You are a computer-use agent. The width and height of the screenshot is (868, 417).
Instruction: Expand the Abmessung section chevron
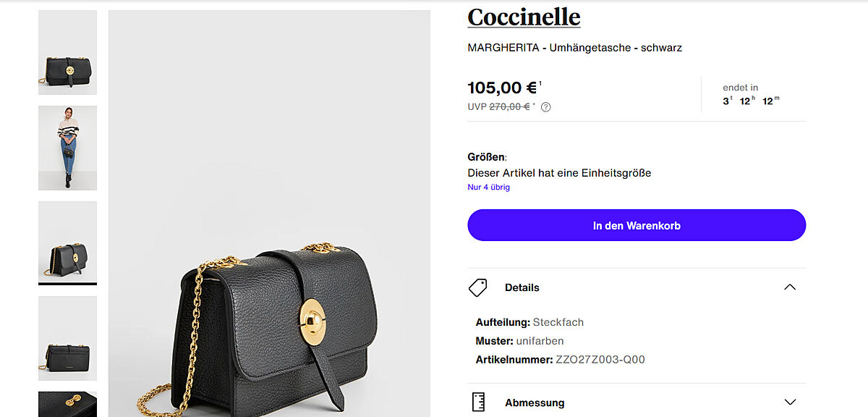pyautogui.click(x=790, y=403)
